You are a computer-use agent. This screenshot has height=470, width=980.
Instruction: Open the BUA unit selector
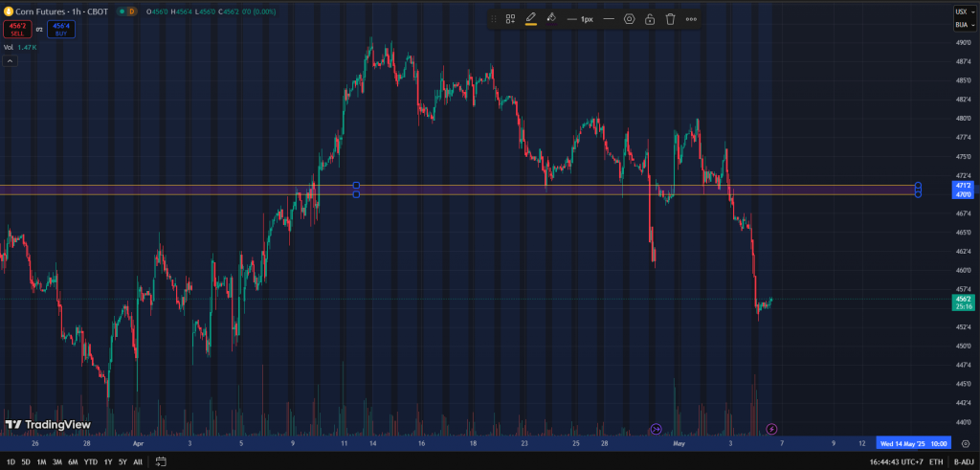tap(963, 25)
